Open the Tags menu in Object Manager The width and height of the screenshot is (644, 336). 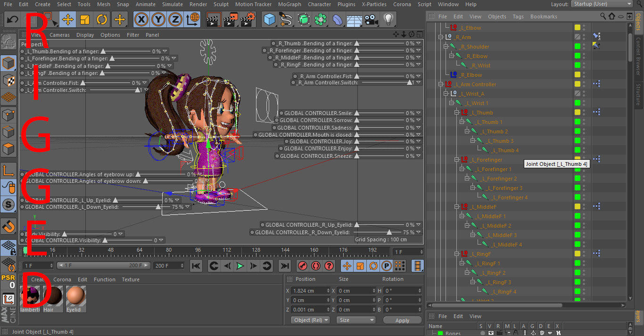tap(518, 16)
